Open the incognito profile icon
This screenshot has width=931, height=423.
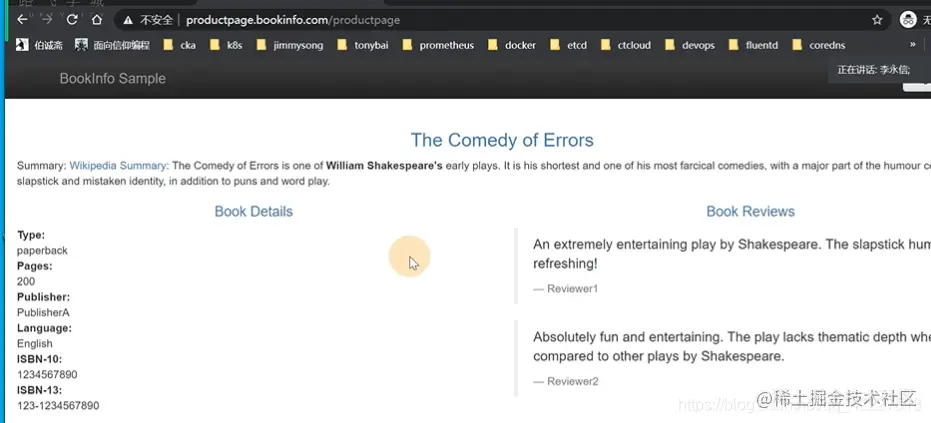click(x=908, y=20)
